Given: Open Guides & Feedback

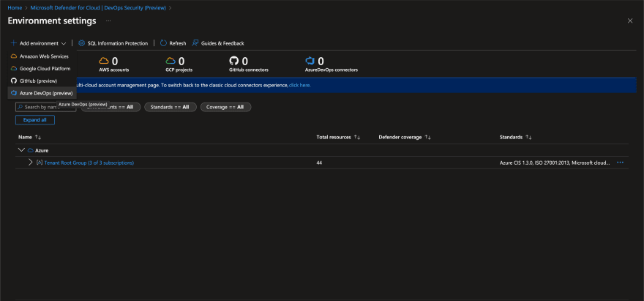Looking at the screenshot, I should click(x=218, y=43).
